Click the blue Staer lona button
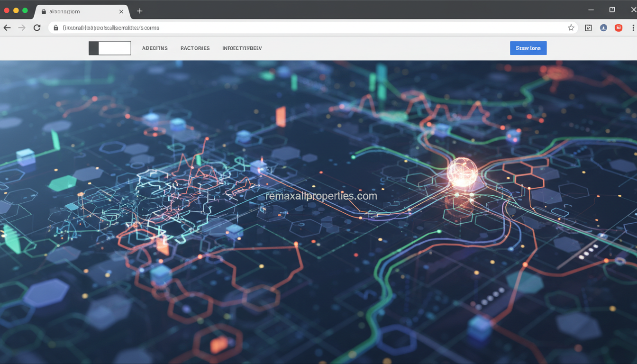Viewport: 637px width, 364px height. tap(528, 48)
